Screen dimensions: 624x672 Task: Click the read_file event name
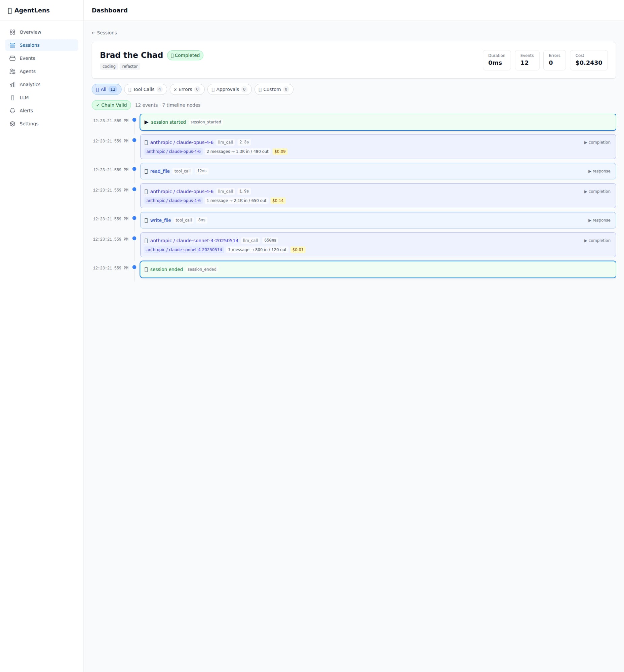pyautogui.click(x=160, y=171)
